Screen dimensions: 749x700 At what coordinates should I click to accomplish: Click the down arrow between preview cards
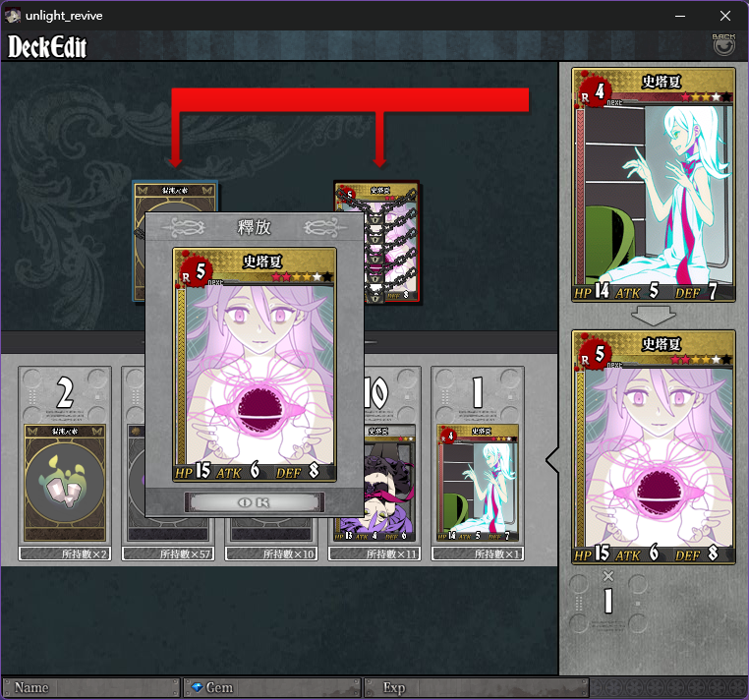click(x=654, y=316)
